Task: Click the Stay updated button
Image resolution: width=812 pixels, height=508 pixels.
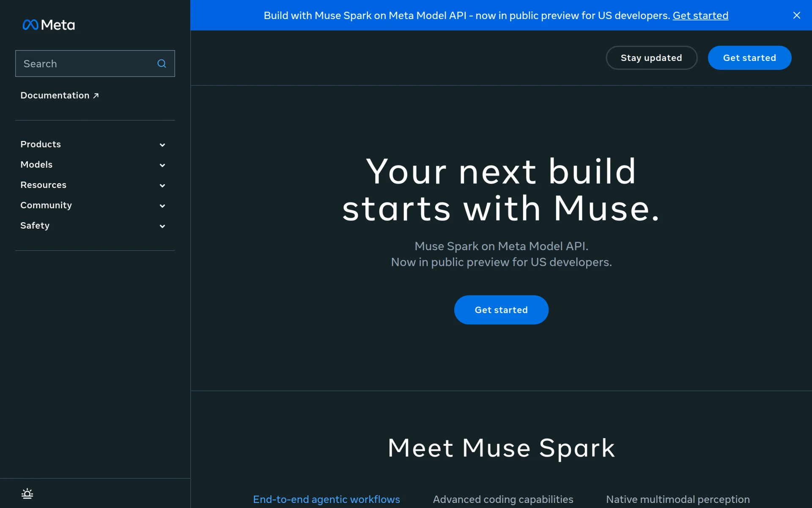Action: point(651,58)
